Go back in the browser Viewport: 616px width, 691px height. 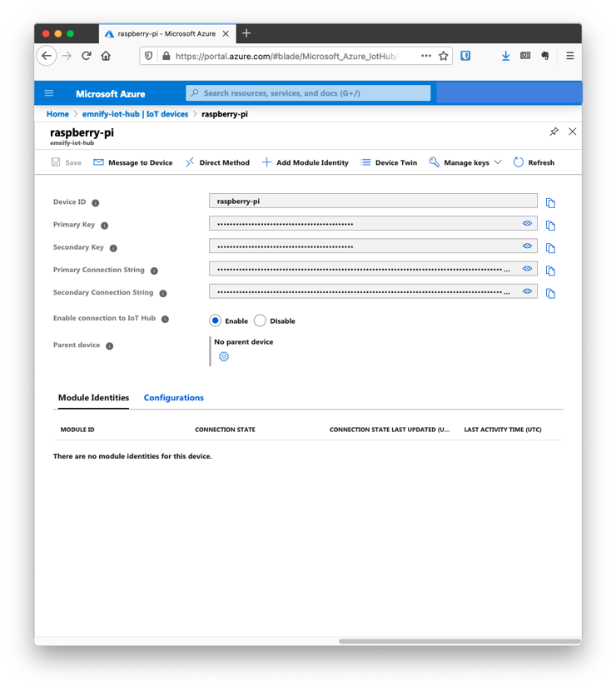47,56
